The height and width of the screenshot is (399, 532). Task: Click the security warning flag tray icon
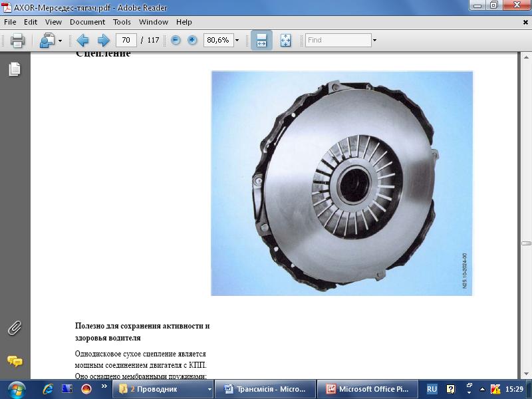tap(495, 389)
